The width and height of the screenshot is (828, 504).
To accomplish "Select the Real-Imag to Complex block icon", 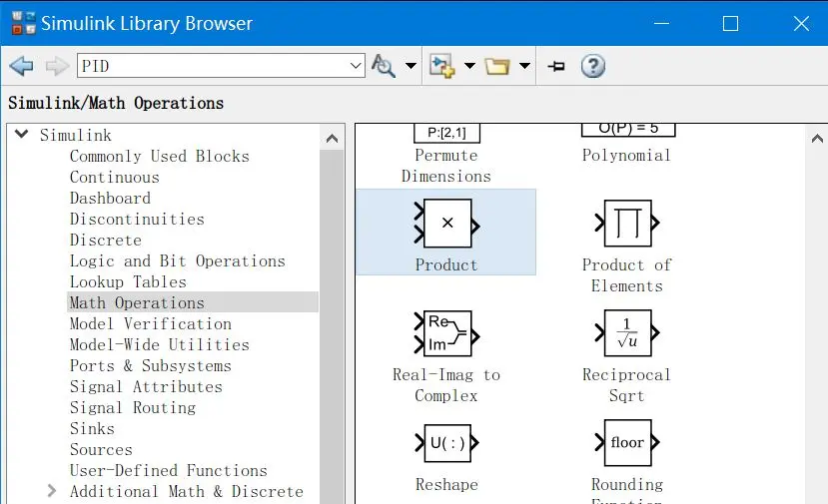I will pyautogui.click(x=446, y=333).
